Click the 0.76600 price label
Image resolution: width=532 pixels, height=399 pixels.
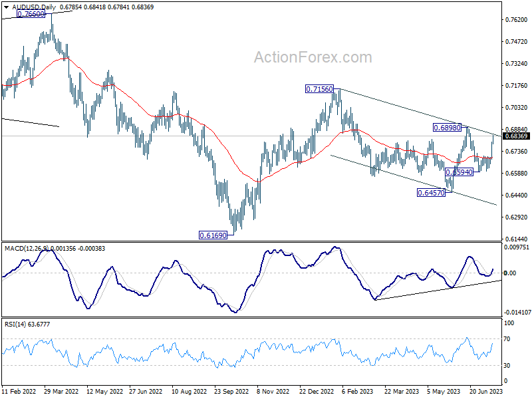31,14
